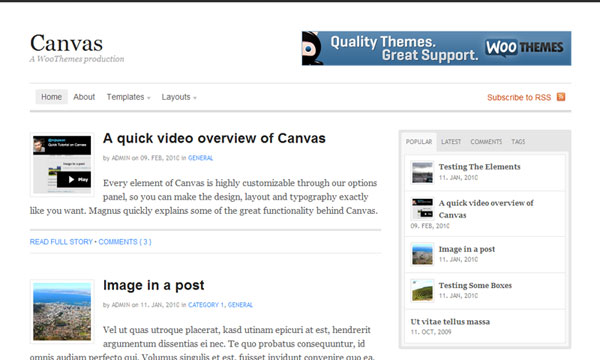The image size is (600, 360).
Task: Go to the Home menu item
Action: point(51,97)
